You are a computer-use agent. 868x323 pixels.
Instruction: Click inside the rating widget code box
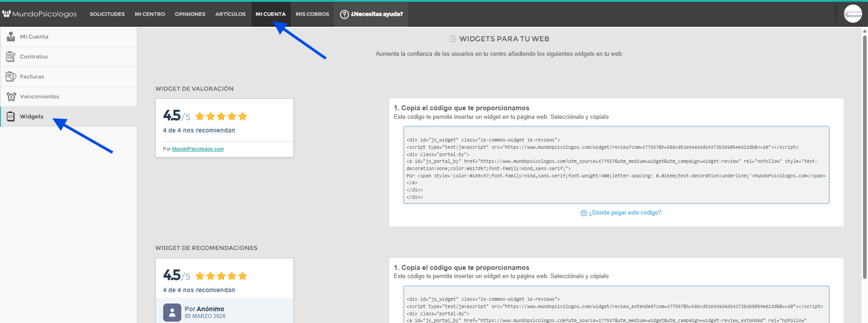pos(616,165)
